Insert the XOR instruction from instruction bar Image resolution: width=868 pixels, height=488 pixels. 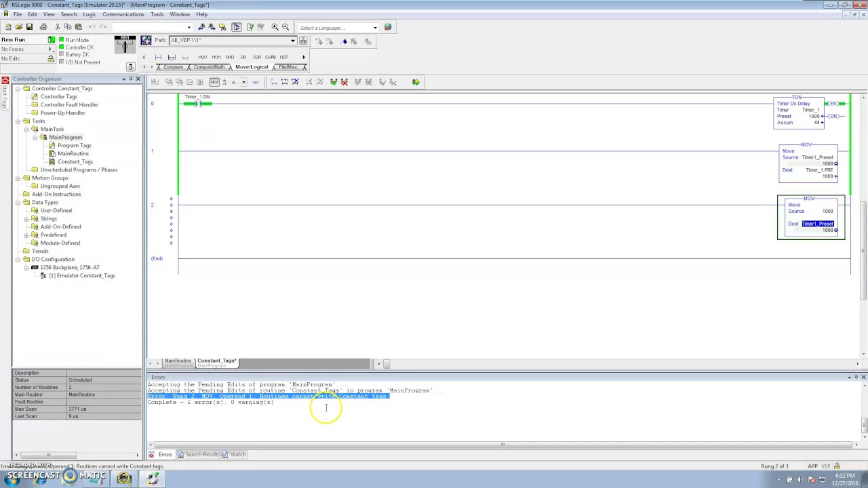(256, 57)
